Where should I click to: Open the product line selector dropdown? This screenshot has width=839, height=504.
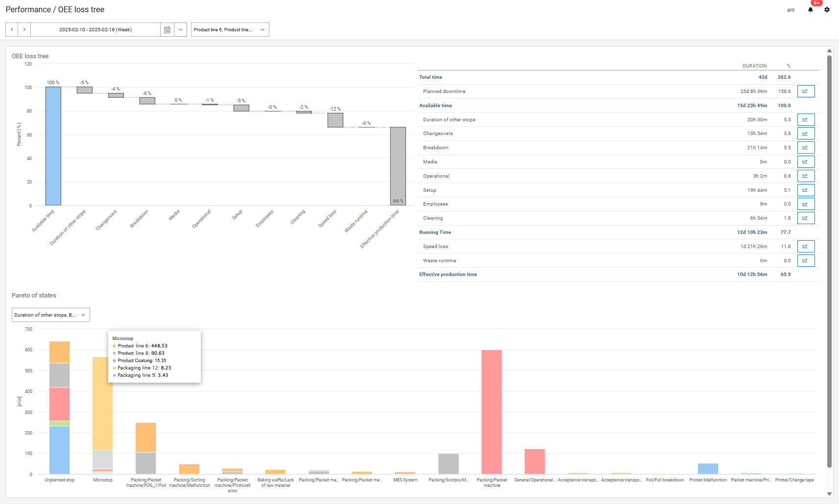click(230, 29)
